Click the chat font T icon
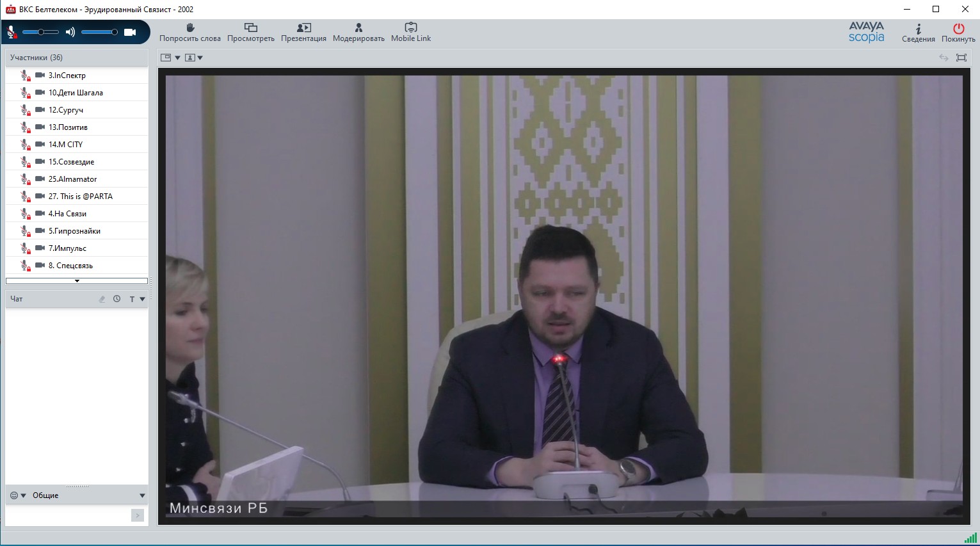 point(132,299)
